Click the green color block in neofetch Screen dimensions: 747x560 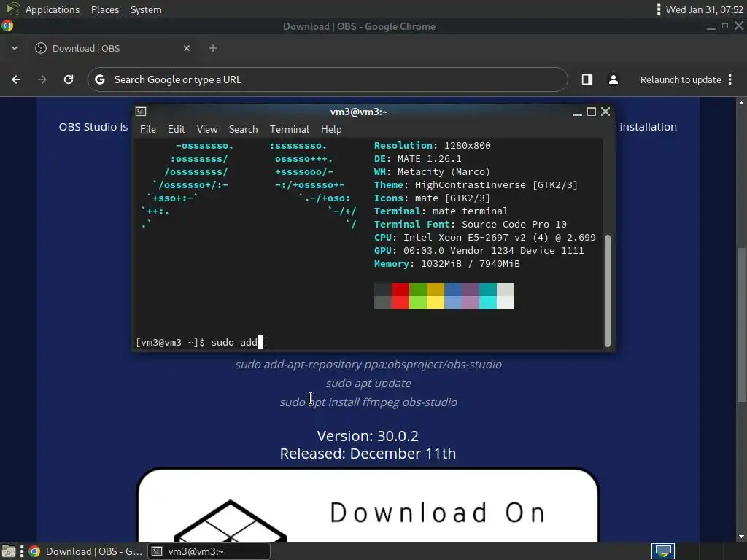tap(418, 296)
